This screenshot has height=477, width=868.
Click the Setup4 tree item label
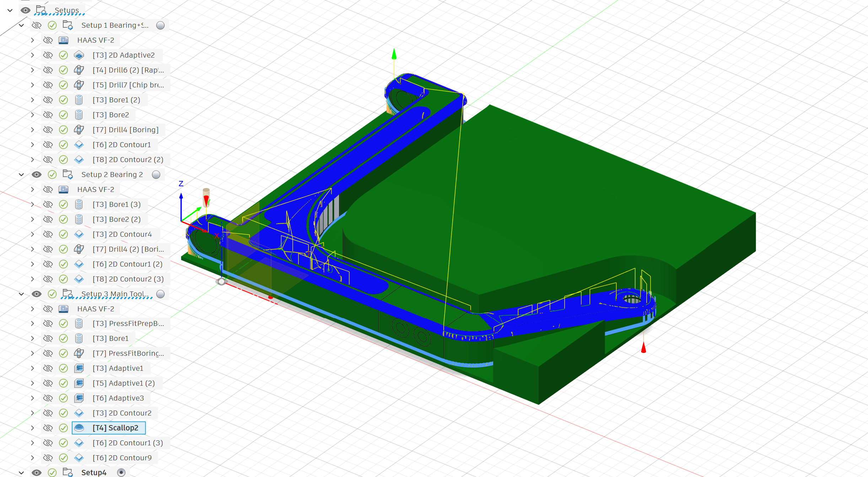94,472
